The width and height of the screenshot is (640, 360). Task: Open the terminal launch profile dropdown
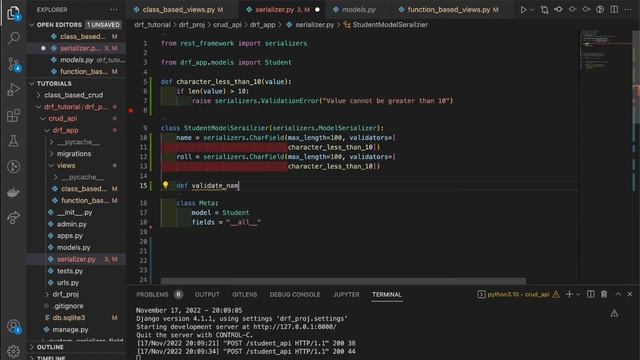click(578, 295)
